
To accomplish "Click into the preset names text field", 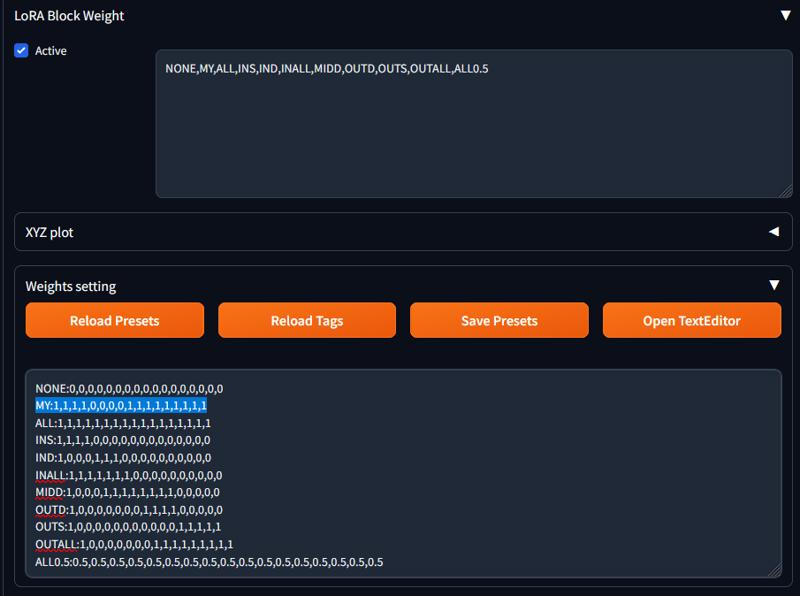I will click(474, 123).
